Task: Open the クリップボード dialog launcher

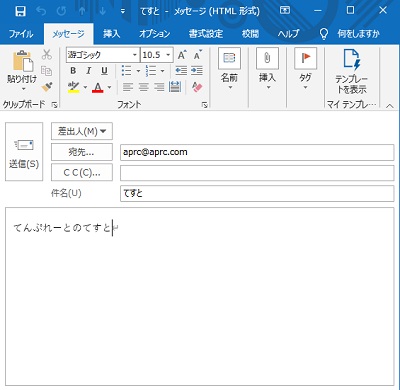Action: (x=54, y=105)
